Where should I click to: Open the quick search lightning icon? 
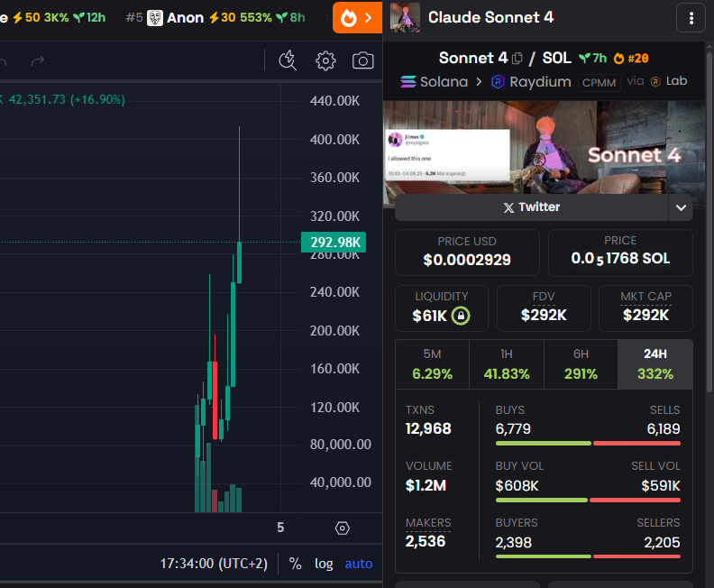pyautogui.click(x=288, y=60)
